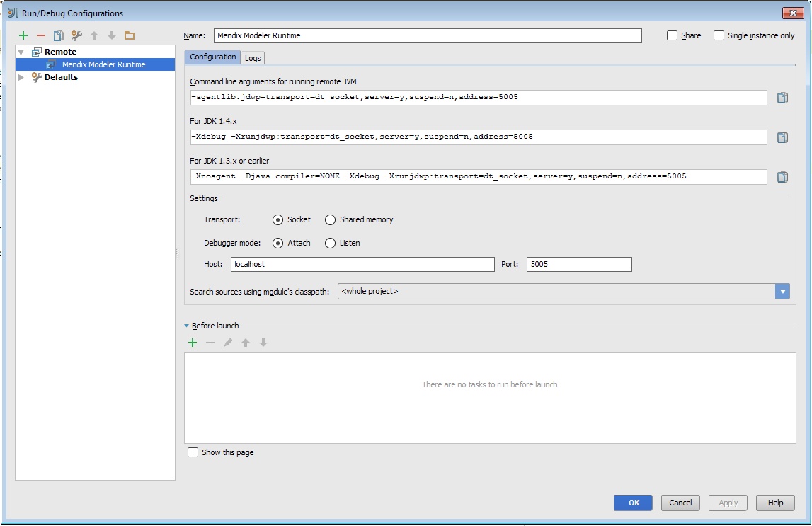The image size is (812, 526).
Task: Click the panel splitter grip handle
Action: (178, 253)
